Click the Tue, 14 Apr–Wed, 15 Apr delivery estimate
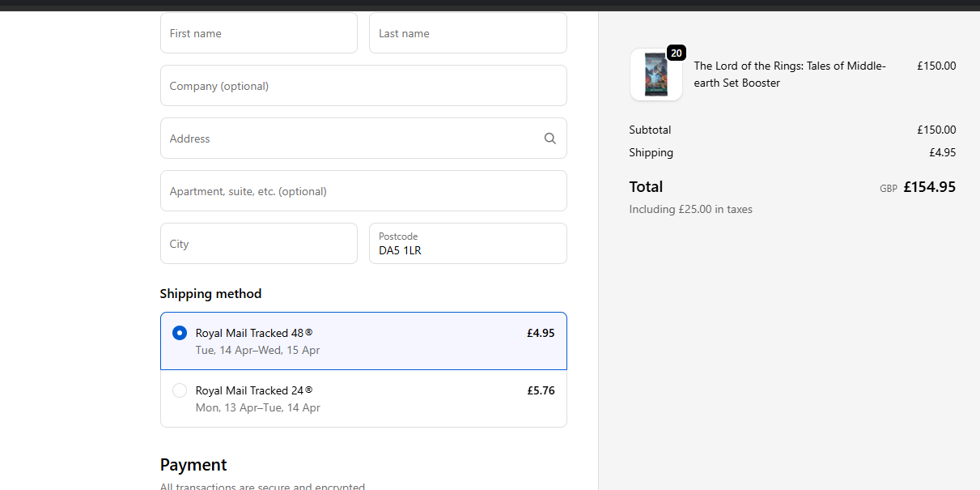This screenshot has height=490, width=980. tap(257, 350)
